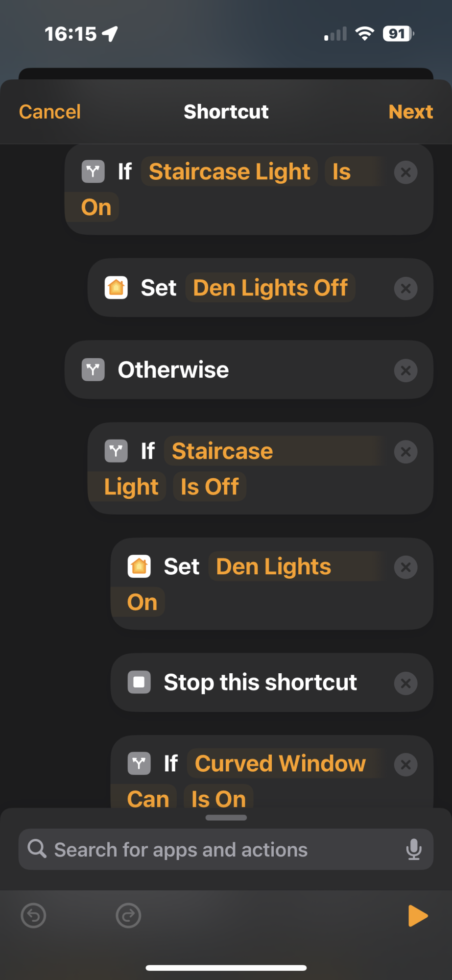
Task: Tap Next to continue
Action: (410, 112)
